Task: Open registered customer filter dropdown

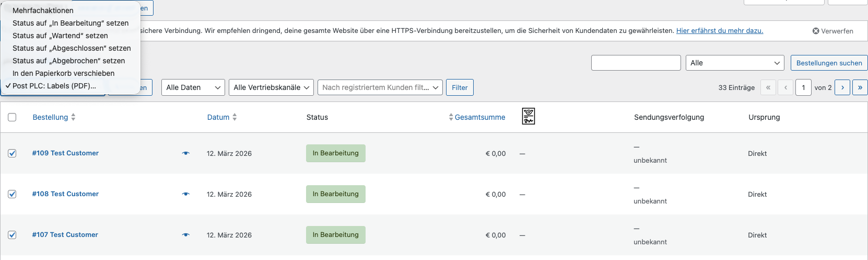Action: (x=380, y=87)
